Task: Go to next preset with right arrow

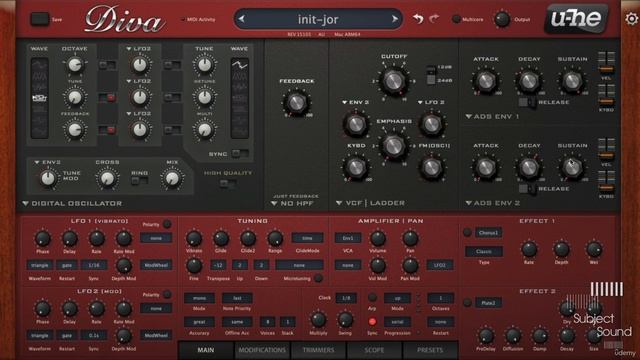Action: point(395,19)
